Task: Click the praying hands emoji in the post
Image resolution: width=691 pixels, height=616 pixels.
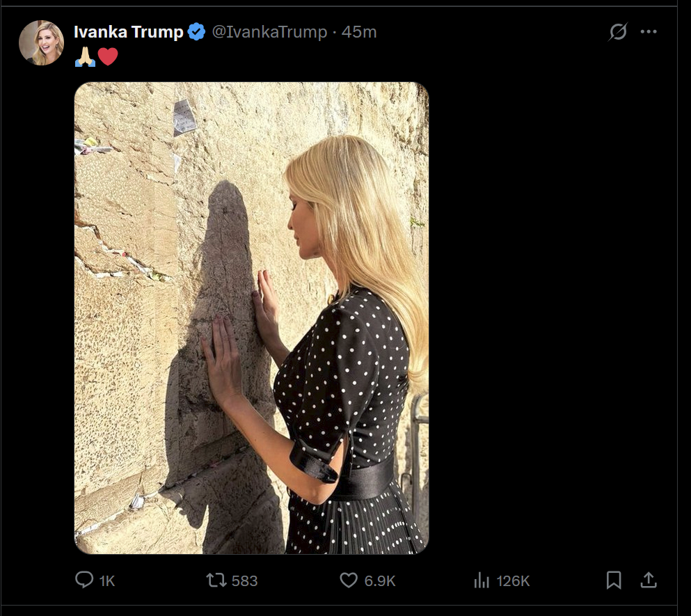Action: tap(85, 56)
